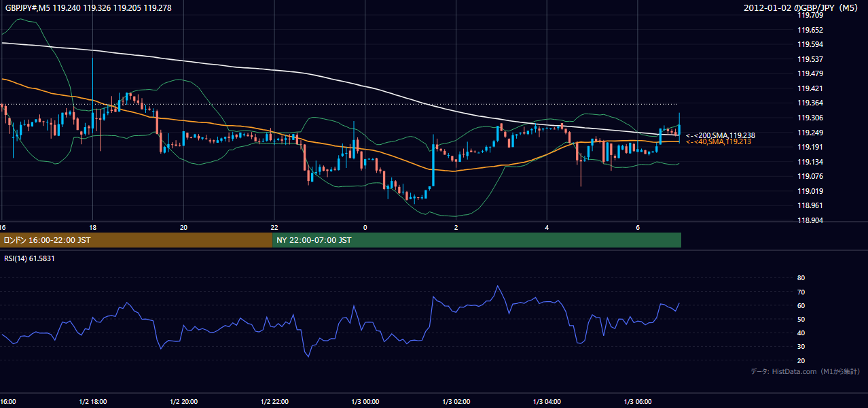Click the 1/3 04:00 bottom date label

click(547, 401)
